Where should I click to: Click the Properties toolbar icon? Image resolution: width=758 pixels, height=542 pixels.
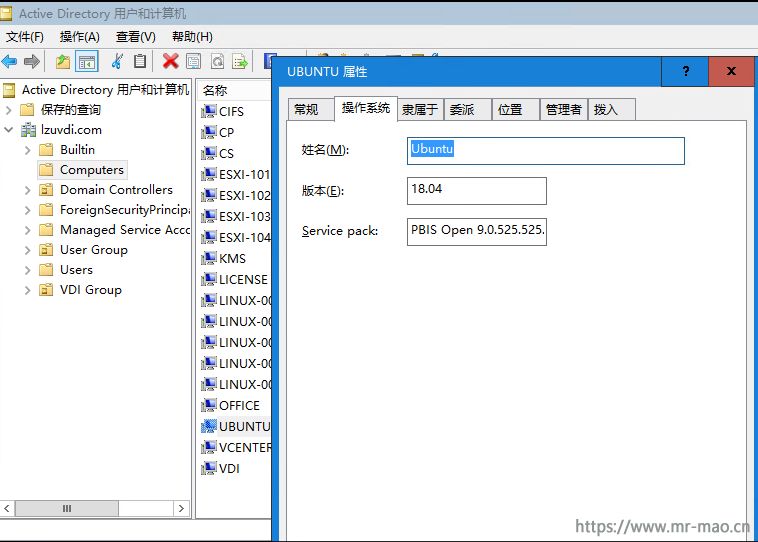[193, 61]
